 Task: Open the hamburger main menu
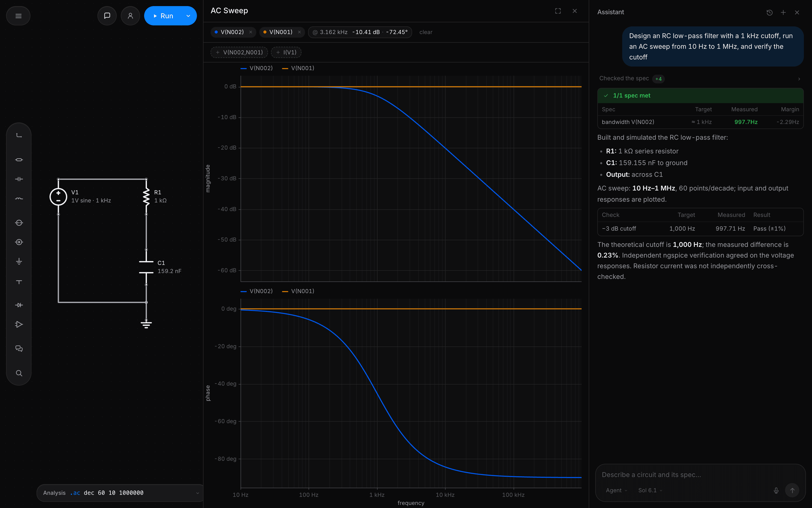(19, 16)
